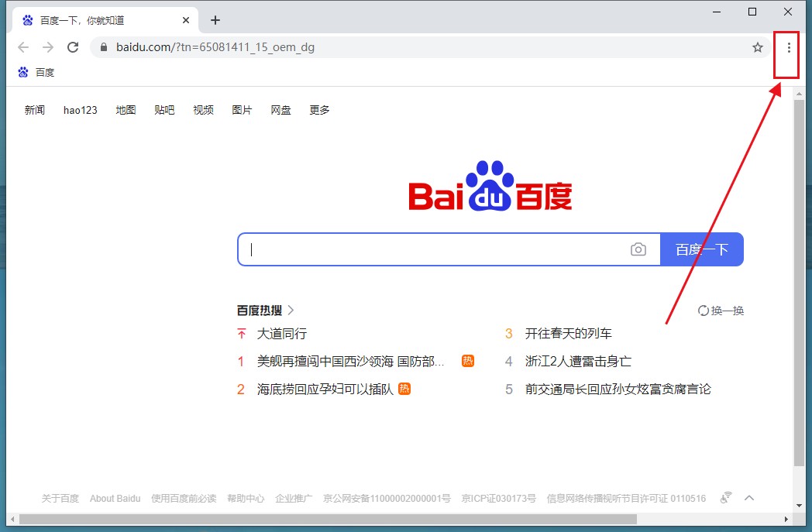Open About Baidu footer link
Image resolution: width=812 pixels, height=532 pixels.
pyautogui.click(x=115, y=499)
